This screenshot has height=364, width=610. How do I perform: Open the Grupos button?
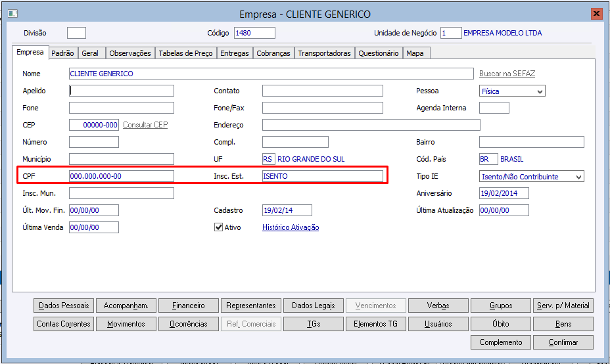501,306
